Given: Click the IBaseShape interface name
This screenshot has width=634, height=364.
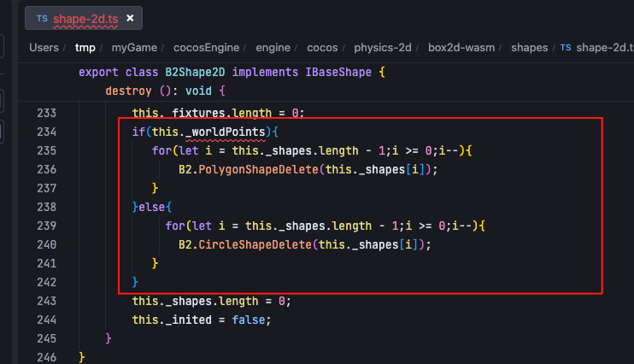Looking at the screenshot, I should tap(338, 72).
